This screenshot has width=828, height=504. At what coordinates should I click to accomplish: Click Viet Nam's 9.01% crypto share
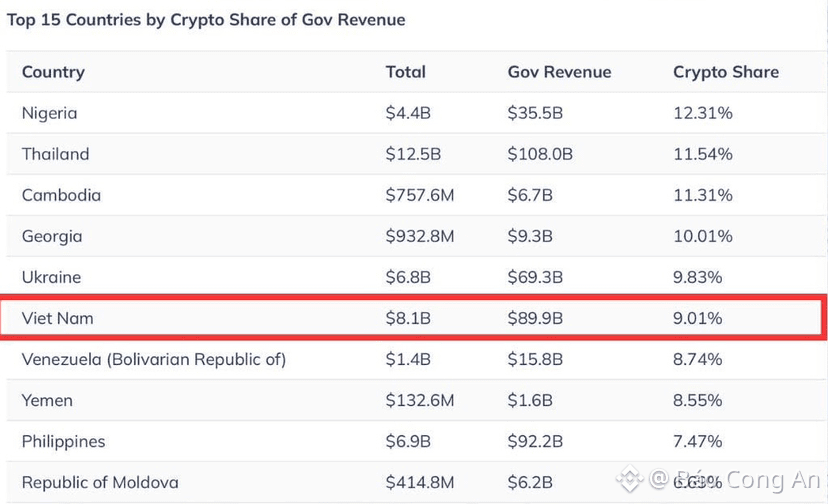698,319
